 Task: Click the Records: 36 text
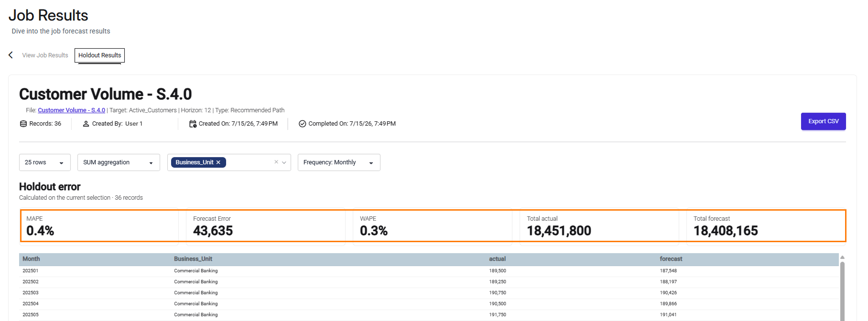pos(45,124)
